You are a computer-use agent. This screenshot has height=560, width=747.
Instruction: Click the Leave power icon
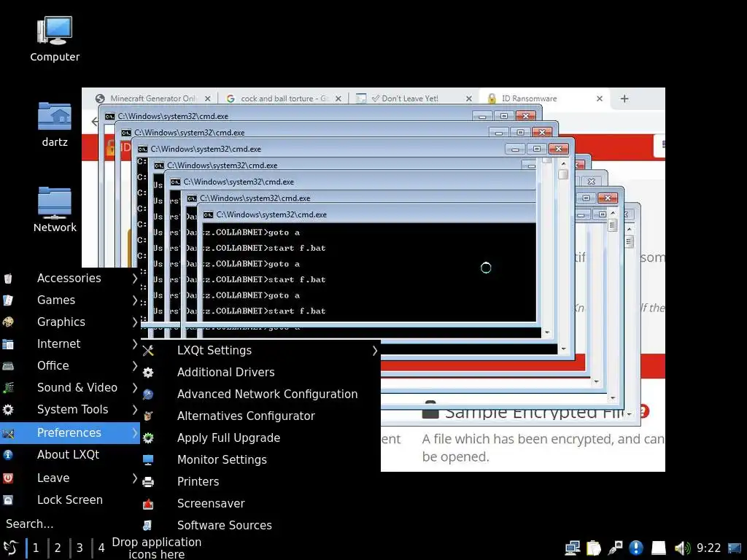(x=8, y=478)
